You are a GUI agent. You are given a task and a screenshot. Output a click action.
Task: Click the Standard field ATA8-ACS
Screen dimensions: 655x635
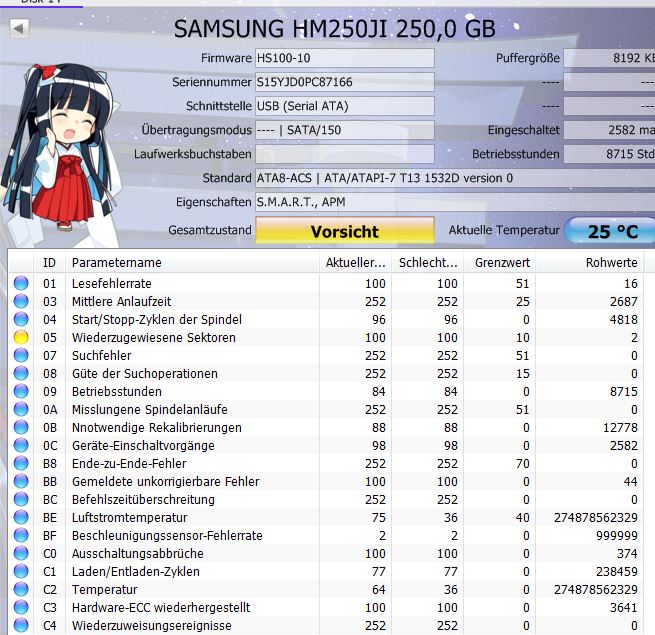click(x=455, y=178)
